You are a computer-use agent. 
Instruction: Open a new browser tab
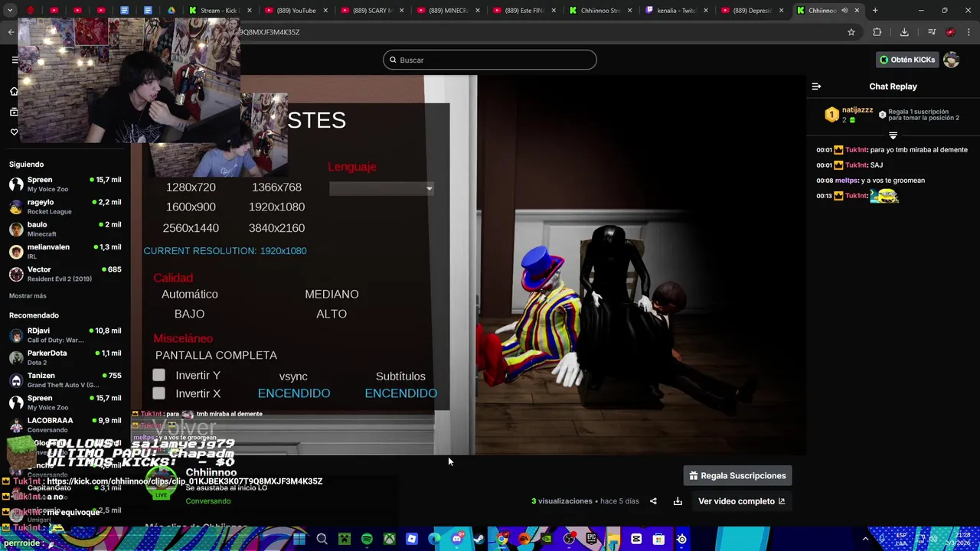[x=875, y=11]
